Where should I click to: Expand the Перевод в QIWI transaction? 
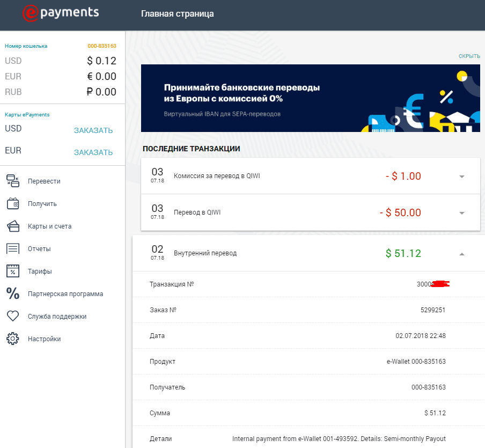pos(462,213)
